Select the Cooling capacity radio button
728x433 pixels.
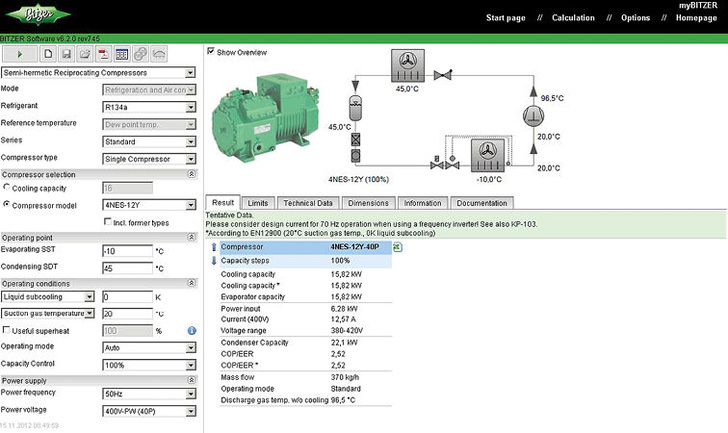(x=6, y=187)
